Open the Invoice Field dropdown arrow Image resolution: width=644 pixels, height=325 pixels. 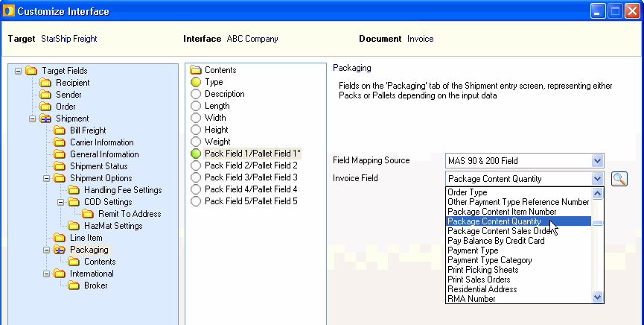(598, 179)
